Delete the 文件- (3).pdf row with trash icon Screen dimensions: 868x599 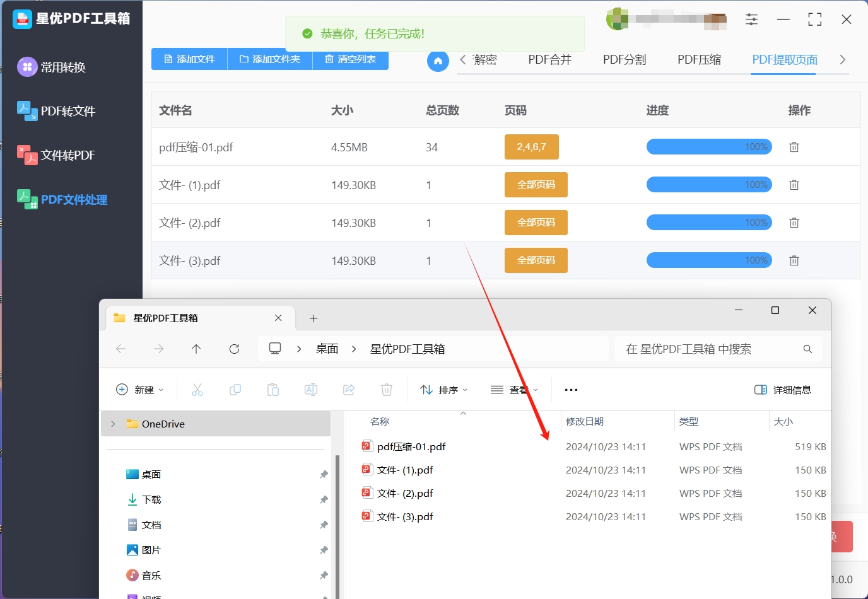click(794, 260)
